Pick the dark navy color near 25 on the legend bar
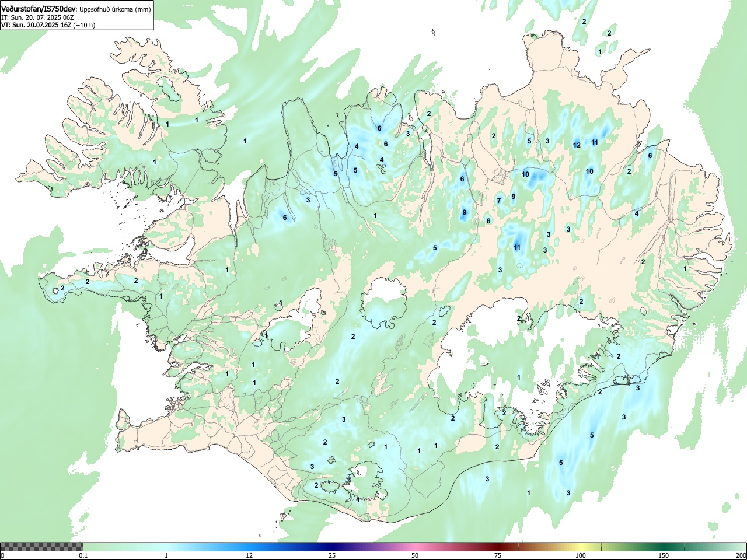The height and width of the screenshot is (560, 747). tap(331, 547)
